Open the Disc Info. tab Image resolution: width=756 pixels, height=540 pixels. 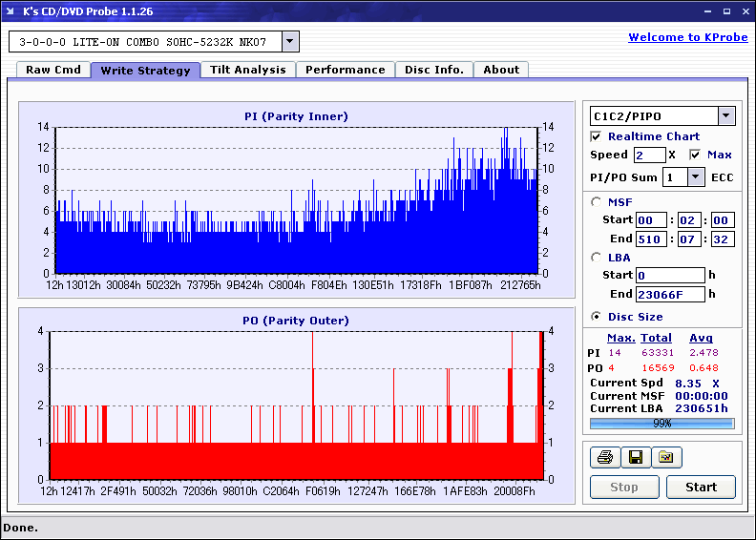click(434, 70)
